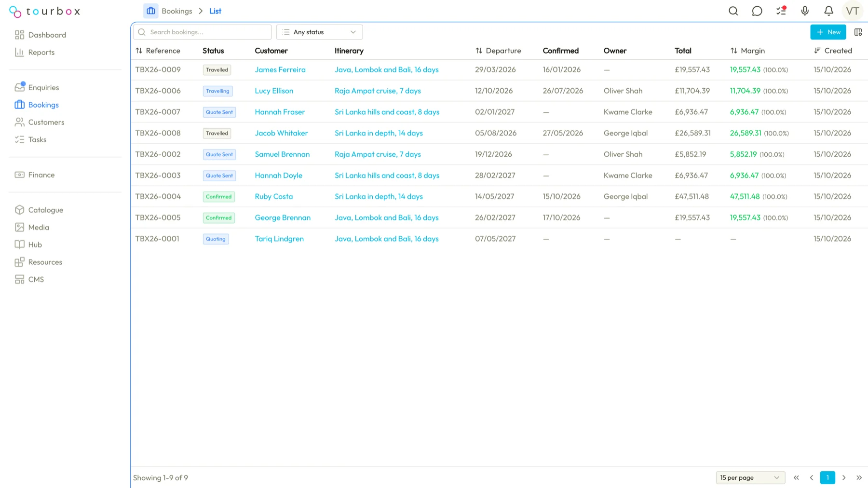Image resolution: width=868 pixels, height=488 pixels.
Task: Open the Any status filter dropdown
Action: coord(319,32)
